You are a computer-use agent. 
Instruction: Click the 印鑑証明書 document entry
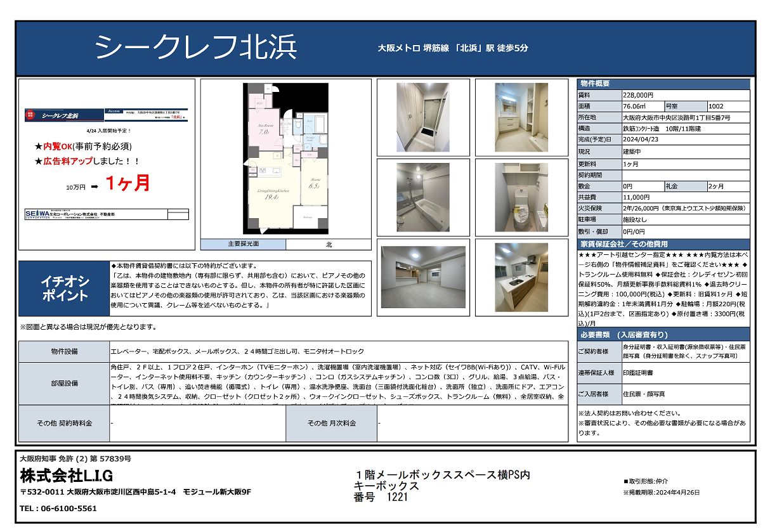639,373
